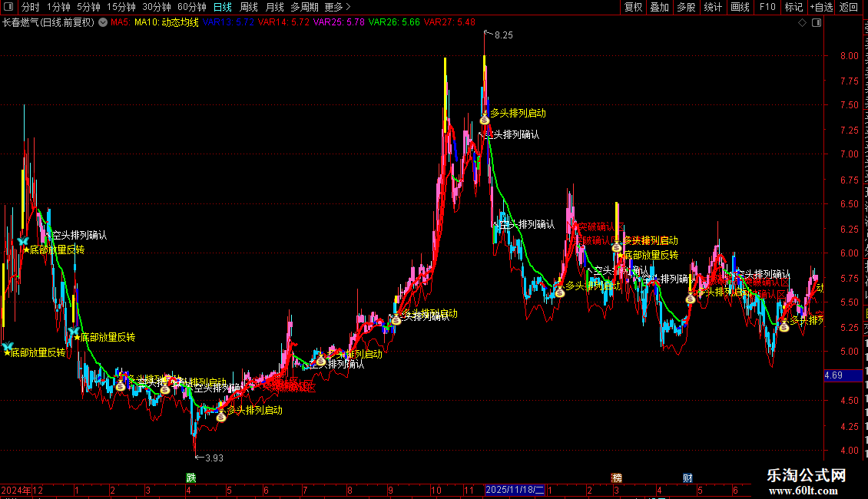This screenshot has width=868, height=499.
Task: Toggle the right side panel icon
Action: [x=817, y=23]
